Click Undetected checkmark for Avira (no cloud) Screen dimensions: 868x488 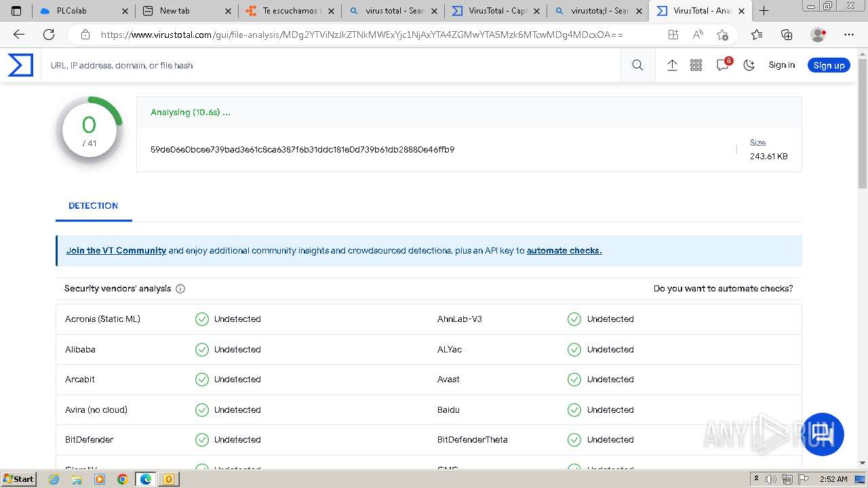[x=202, y=410]
